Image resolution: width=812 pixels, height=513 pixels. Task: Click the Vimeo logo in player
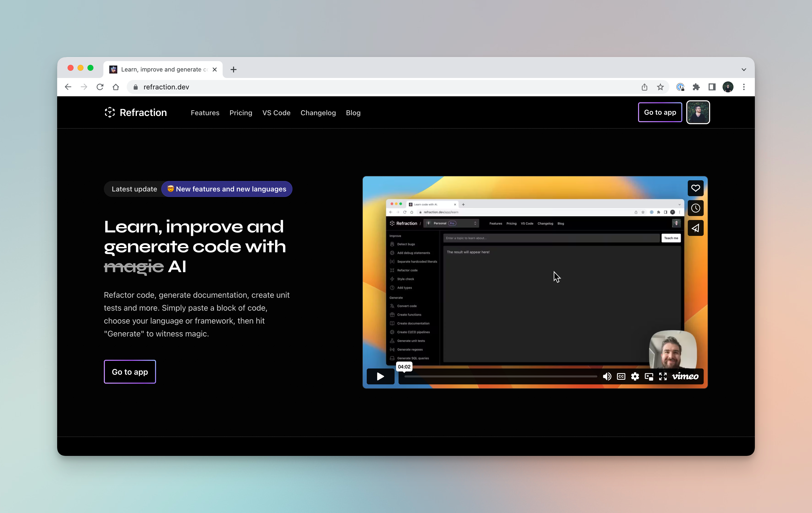[x=685, y=376]
